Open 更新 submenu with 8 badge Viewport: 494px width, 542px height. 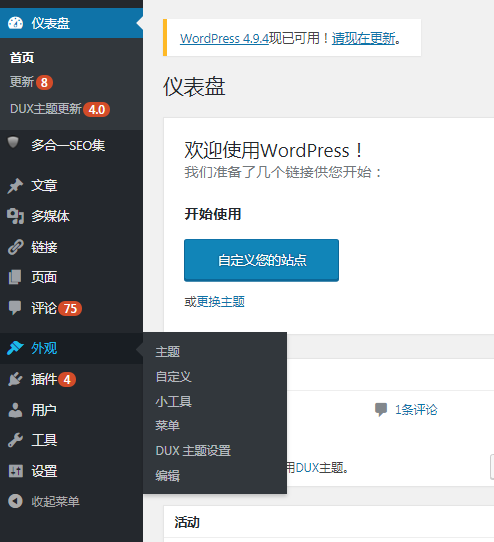31,82
